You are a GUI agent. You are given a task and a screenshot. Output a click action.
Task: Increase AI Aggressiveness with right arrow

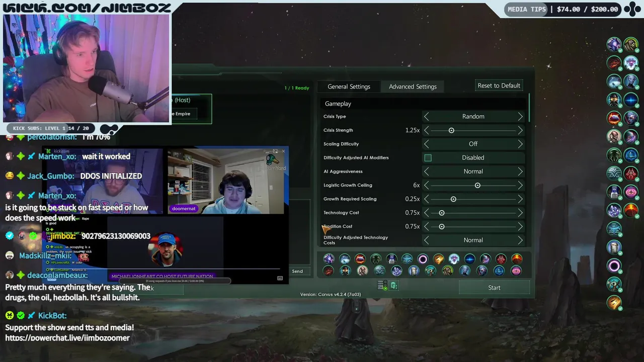click(520, 171)
